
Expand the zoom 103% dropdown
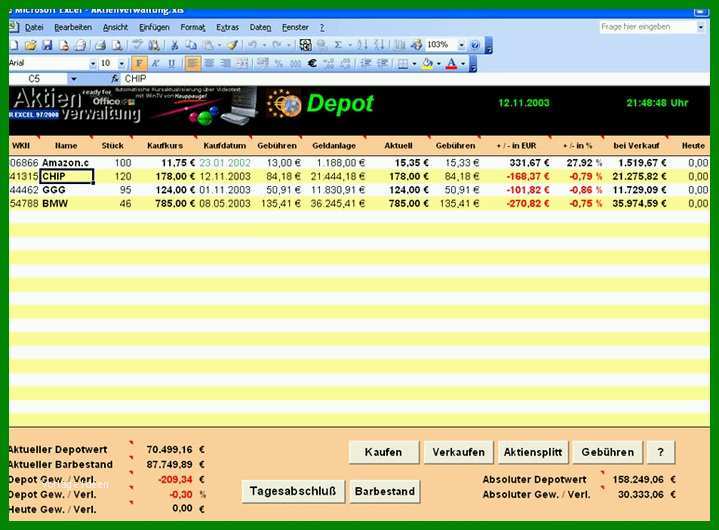coord(462,45)
